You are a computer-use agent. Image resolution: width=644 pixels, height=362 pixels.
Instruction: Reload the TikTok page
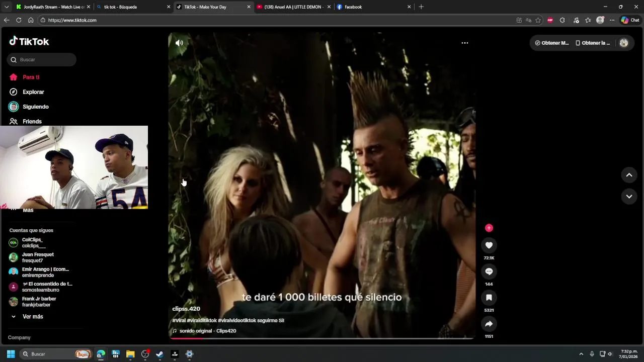[x=19, y=20]
